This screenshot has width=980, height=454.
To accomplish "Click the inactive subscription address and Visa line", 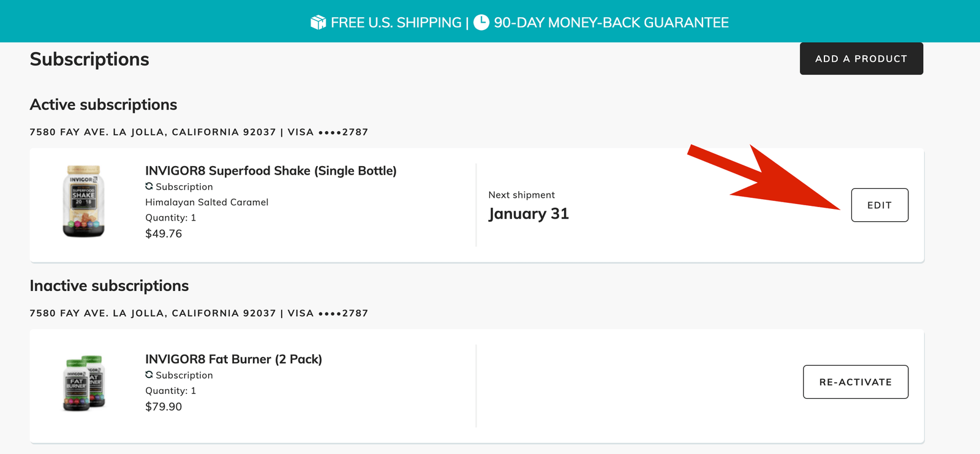I will click(198, 313).
